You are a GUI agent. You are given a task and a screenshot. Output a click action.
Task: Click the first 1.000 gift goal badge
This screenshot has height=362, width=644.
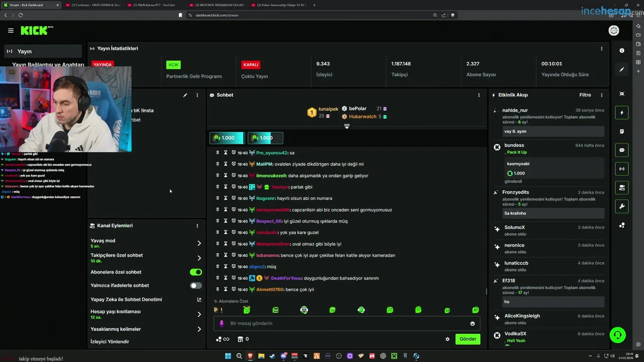[x=227, y=138]
